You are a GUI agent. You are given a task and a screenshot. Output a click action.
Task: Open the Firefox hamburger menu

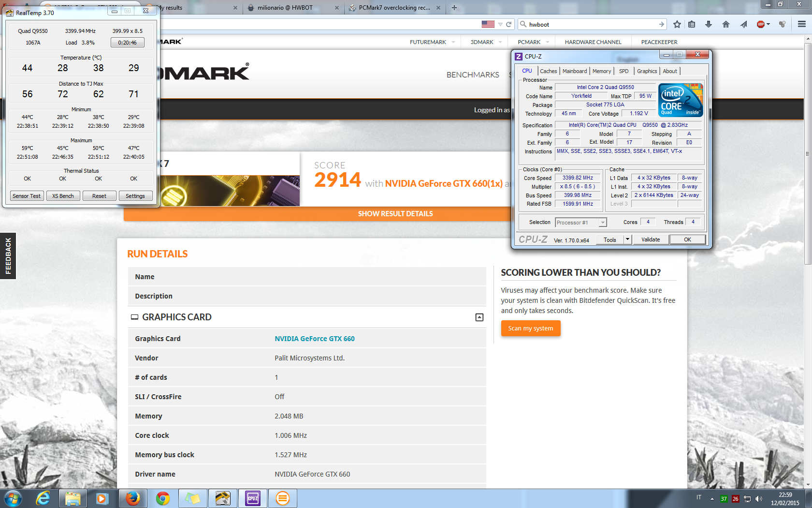(802, 24)
